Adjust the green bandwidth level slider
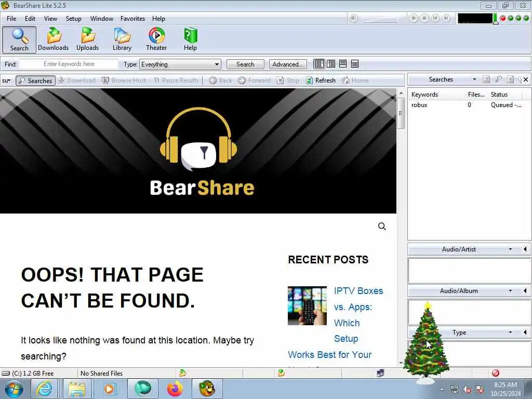 [x=496, y=19]
